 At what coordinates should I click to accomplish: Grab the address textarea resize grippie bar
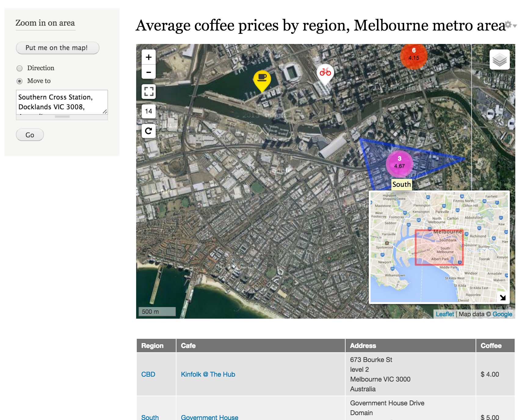(62, 117)
